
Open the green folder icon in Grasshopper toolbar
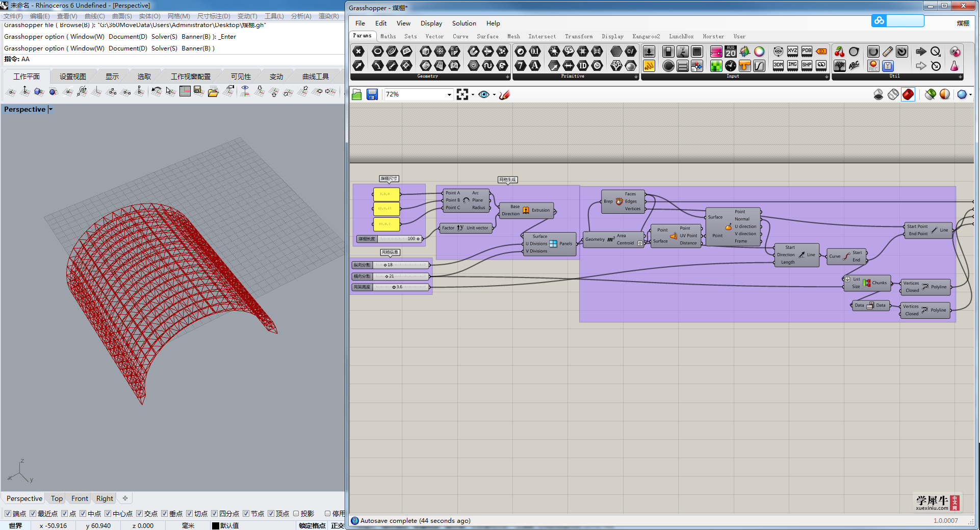coord(357,94)
